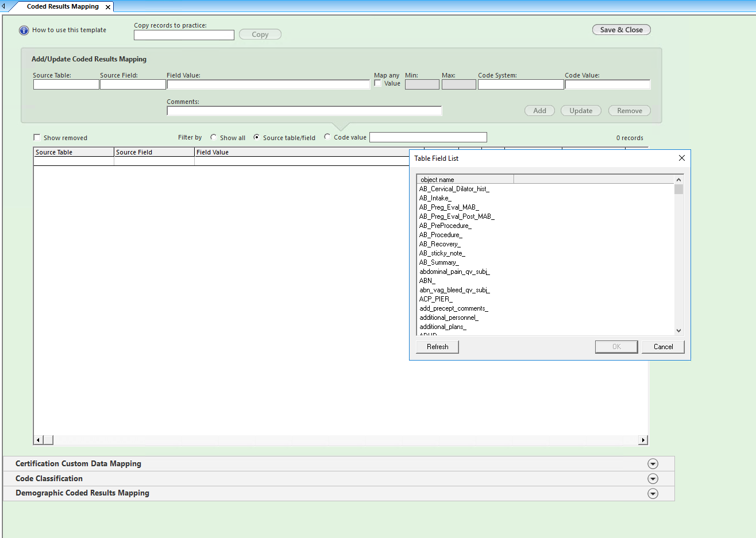Click Cancel in Table Field List dialog
The width and height of the screenshot is (756, 538).
(x=663, y=347)
